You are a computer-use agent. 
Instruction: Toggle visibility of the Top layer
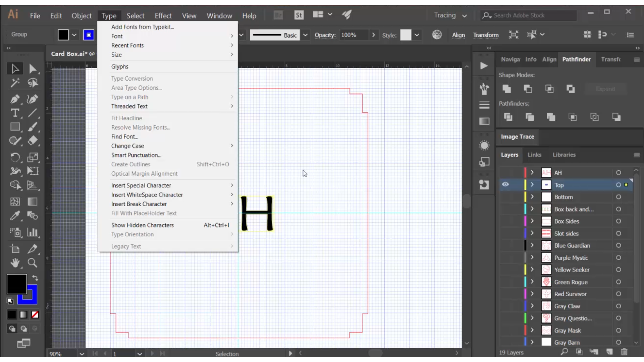pyautogui.click(x=505, y=185)
